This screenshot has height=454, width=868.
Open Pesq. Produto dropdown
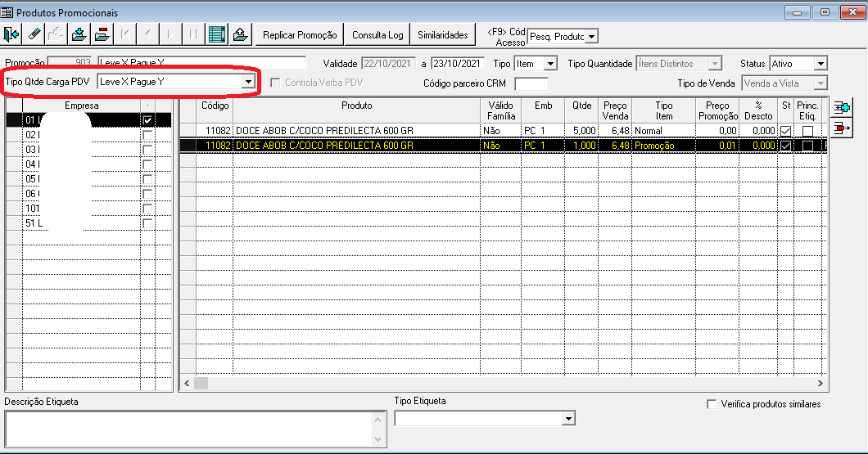pos(591,37)
